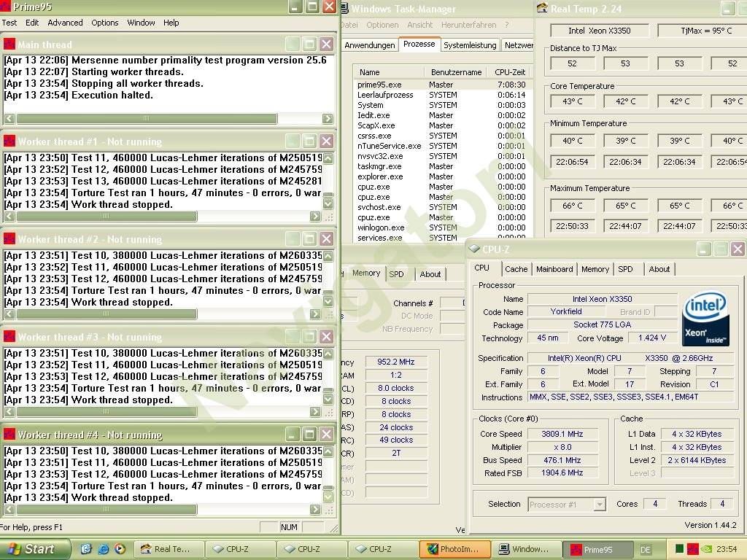Screen dimensions: 747x560
Task: Open the Test menu in Prime95
Action: (x=9, y=23)
